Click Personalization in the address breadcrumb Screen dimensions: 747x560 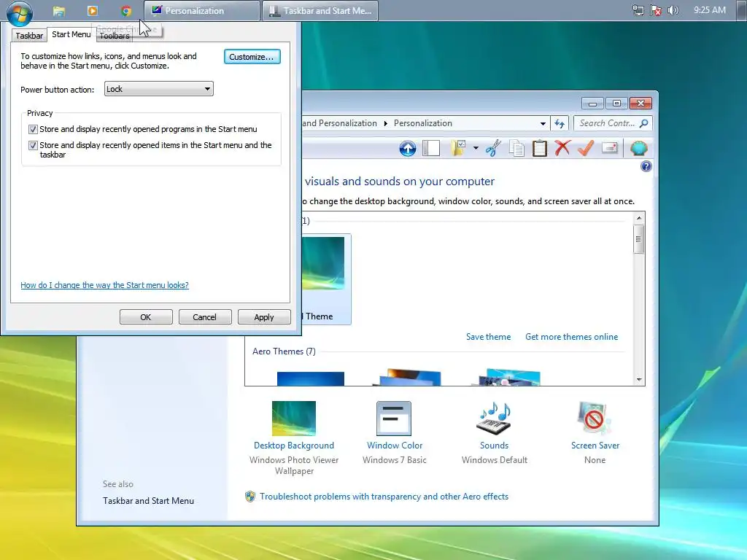pos(422,123)
